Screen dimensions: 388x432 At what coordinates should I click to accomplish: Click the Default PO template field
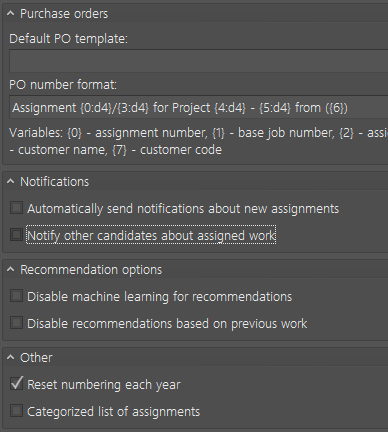click(x=199, y=61)
